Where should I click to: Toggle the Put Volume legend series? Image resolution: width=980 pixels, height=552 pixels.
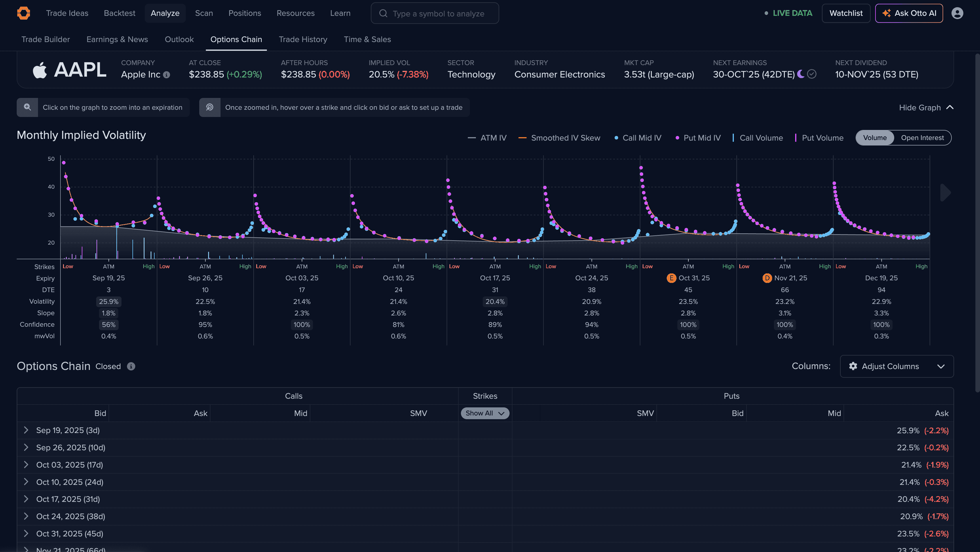(819, 138)
